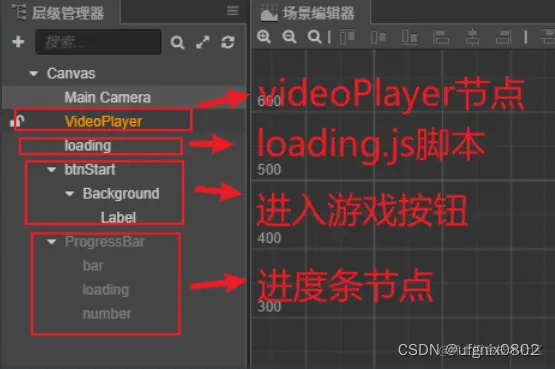Select the Canvas node

click(71, 74)
